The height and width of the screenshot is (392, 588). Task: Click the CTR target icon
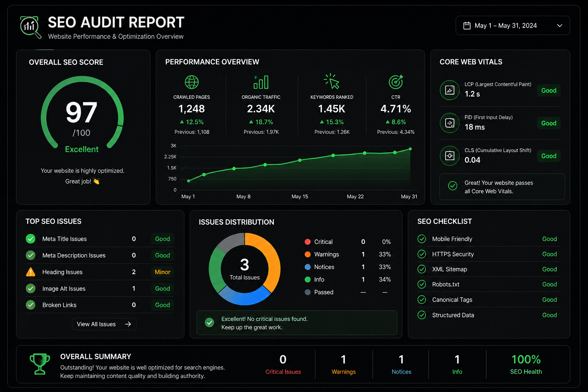396,82
